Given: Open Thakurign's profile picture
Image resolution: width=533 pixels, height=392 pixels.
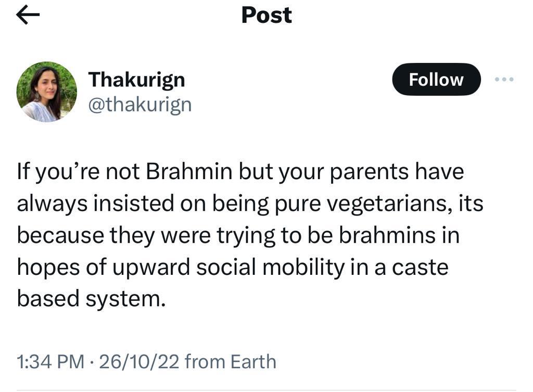Looking at the screenshot, I should pyautogui.click(x=47, y=92).
